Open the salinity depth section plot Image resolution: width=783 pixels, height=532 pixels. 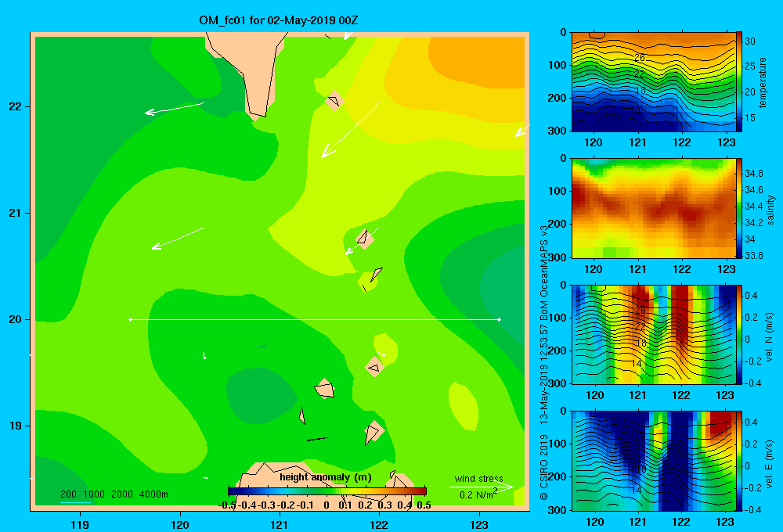pyautogui.click(x=653, y=208)
